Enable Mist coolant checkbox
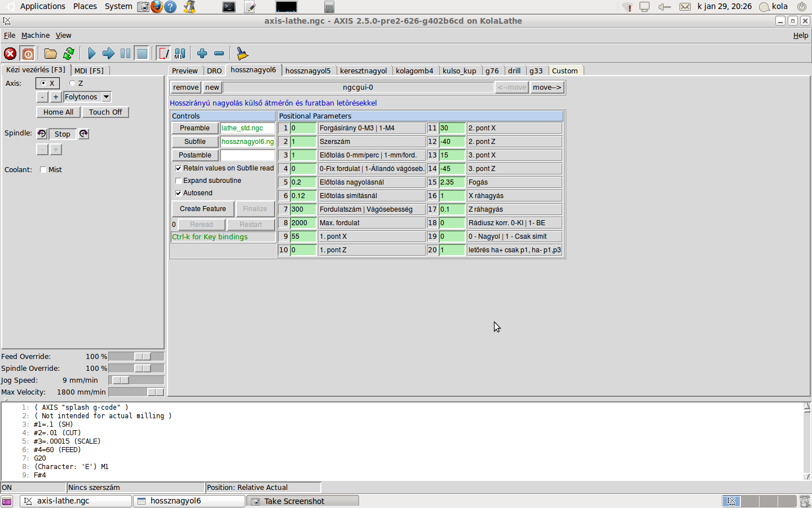The image size is (812, 508). tap(43, 170)
